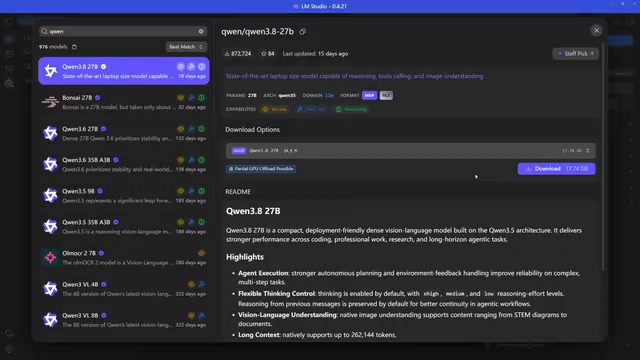The image size is (640, 360).
Task: Click the download count 872,724
Action: point(238,53)
